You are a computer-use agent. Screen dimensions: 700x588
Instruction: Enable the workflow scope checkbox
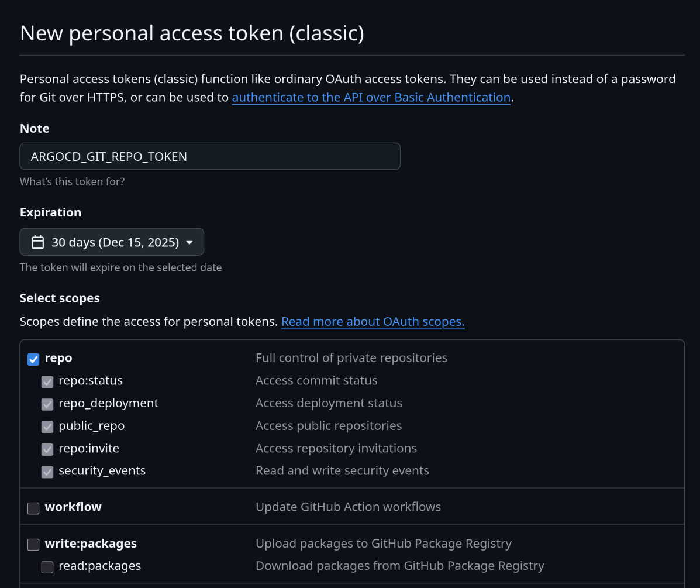coord(33,508)
